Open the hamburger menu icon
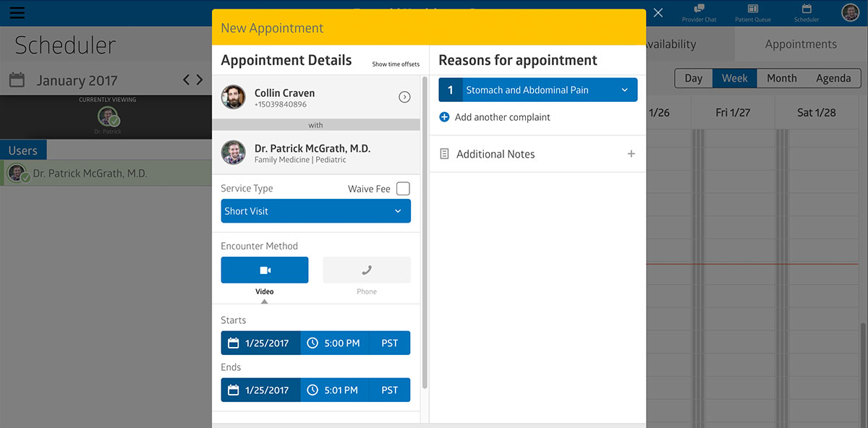Image resolution: width=868 pixels, height=428 pixels. coord(17,13)
